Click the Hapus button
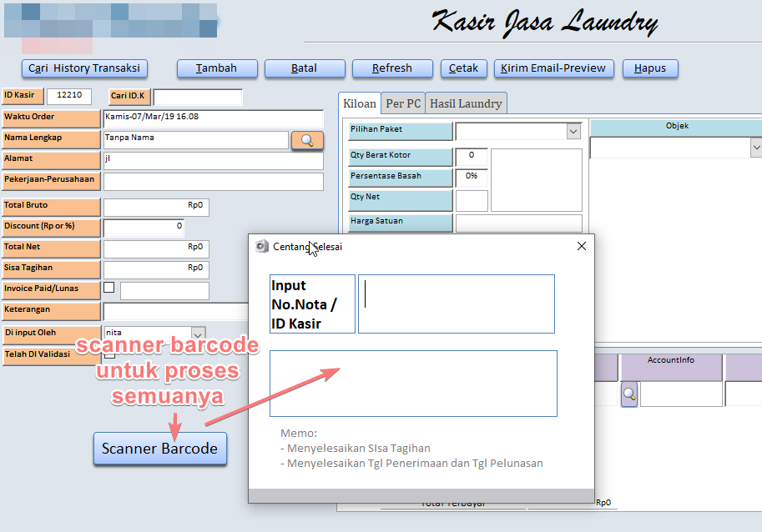 [650, 68]
